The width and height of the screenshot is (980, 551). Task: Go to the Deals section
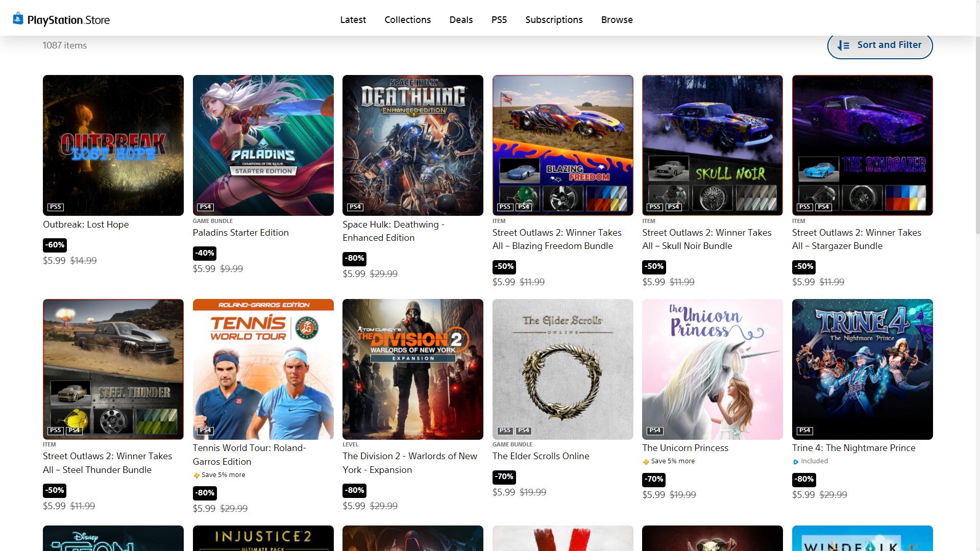coord(461,20)
